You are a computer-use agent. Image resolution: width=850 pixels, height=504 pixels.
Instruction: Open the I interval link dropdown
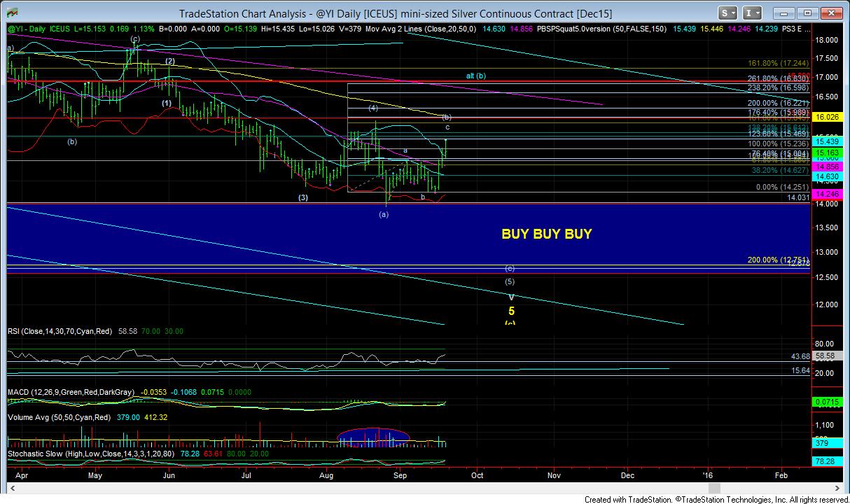[x=755, y=13]
